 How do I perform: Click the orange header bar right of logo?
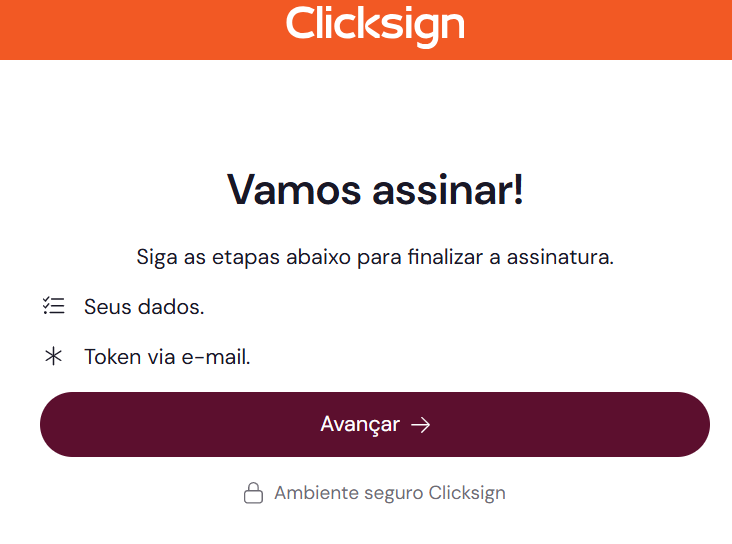[x=598, y=29]
